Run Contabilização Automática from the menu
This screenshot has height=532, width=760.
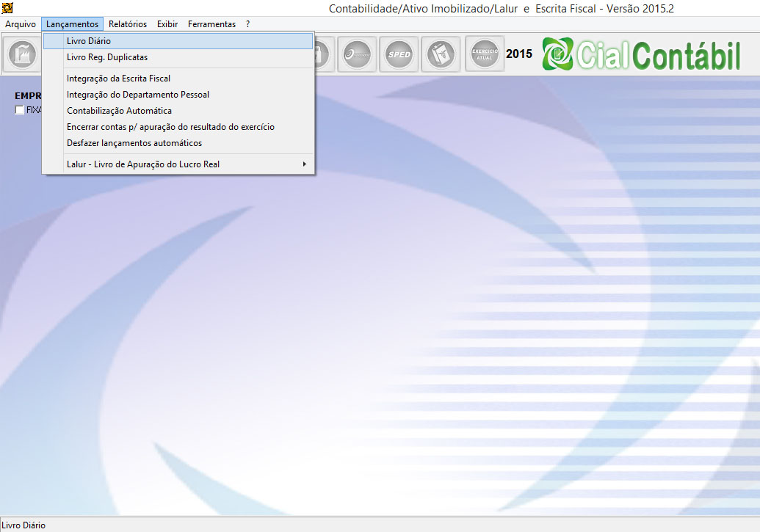[119, 111]
